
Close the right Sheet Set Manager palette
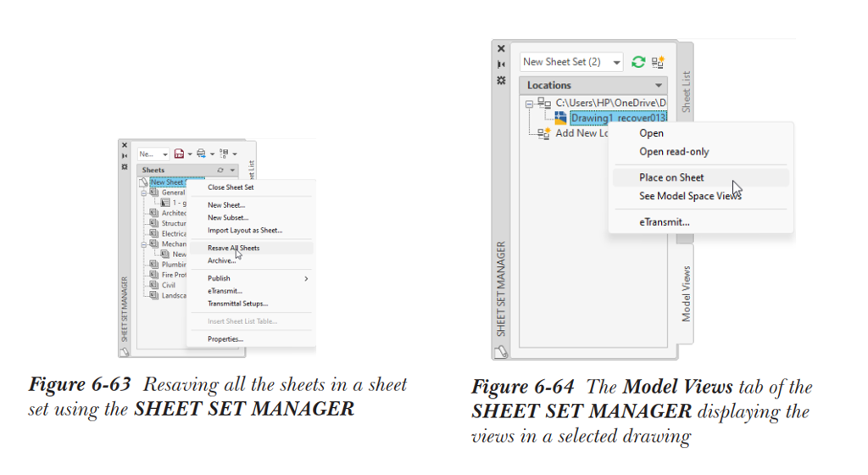tap(501, 48)
